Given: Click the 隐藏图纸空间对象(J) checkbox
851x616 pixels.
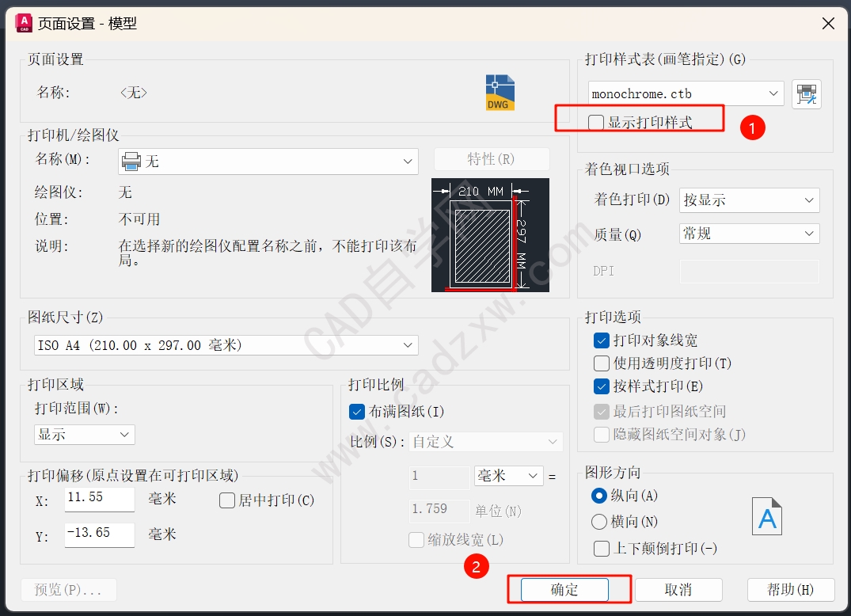Looking at the screenshot, I should (602, 435).
